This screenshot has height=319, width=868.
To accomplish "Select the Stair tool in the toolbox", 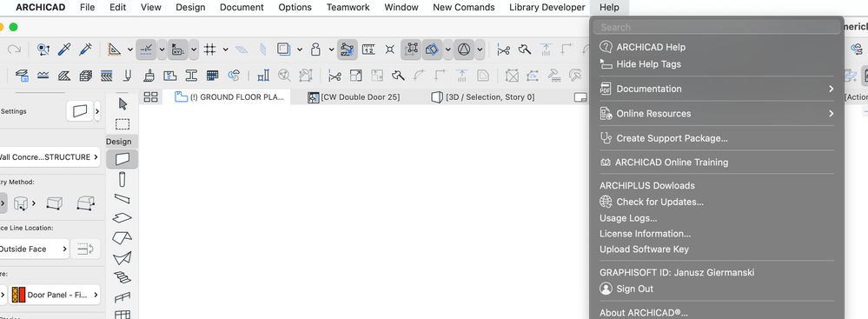I will click(x=123, y=277).
